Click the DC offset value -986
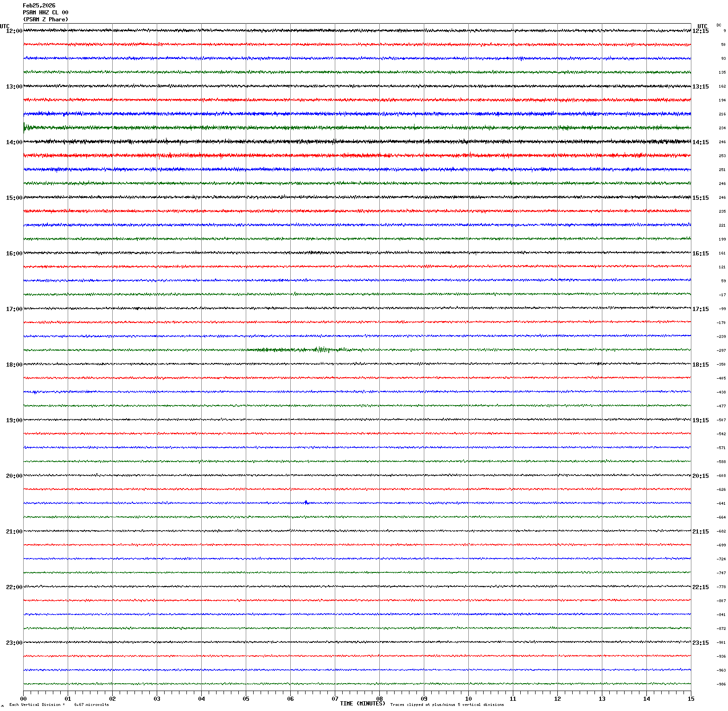The width and height of the screenshot is (728, 711). point(722,684)
